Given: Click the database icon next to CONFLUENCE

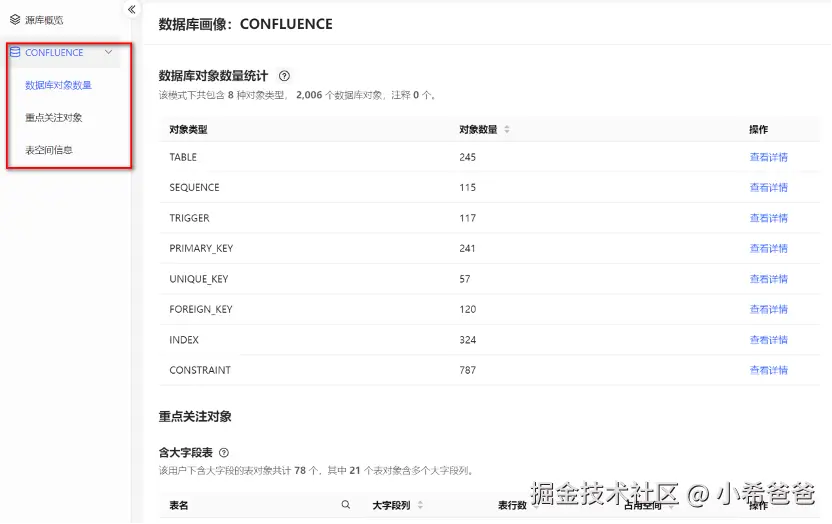Looking at the screenshot, I should click(x=15, y=52).
